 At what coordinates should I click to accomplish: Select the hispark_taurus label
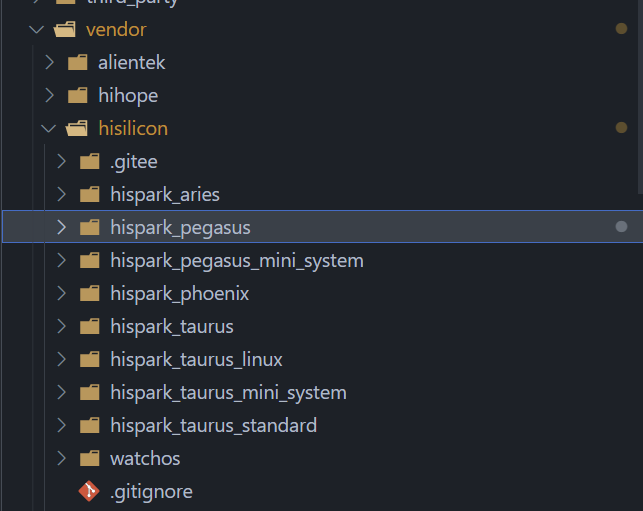click(x=172, y=327)
